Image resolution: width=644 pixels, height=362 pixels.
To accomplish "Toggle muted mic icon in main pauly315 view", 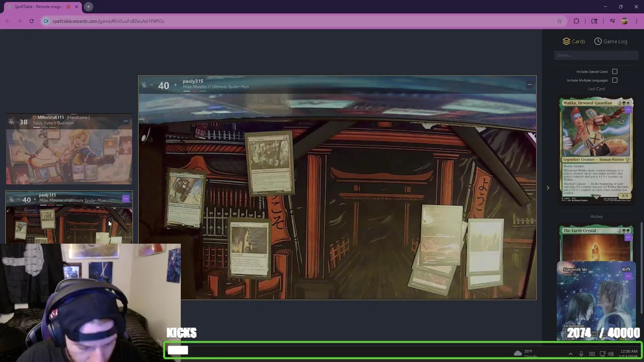I will [144, 85].
